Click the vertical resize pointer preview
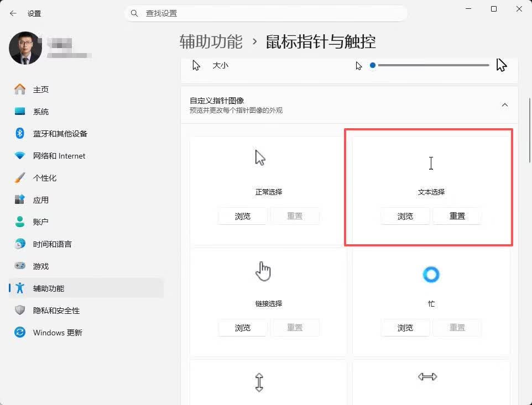Screen dimensions: 532x405 click(259, 382)
